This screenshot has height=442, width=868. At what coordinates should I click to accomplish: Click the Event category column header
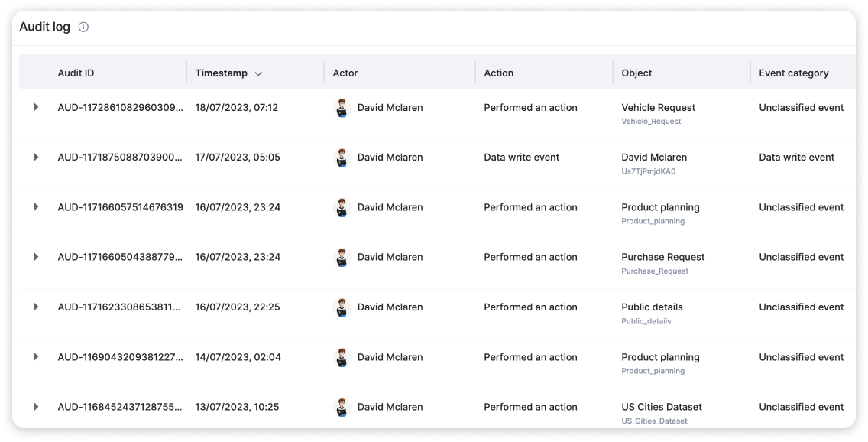[793, 73]
